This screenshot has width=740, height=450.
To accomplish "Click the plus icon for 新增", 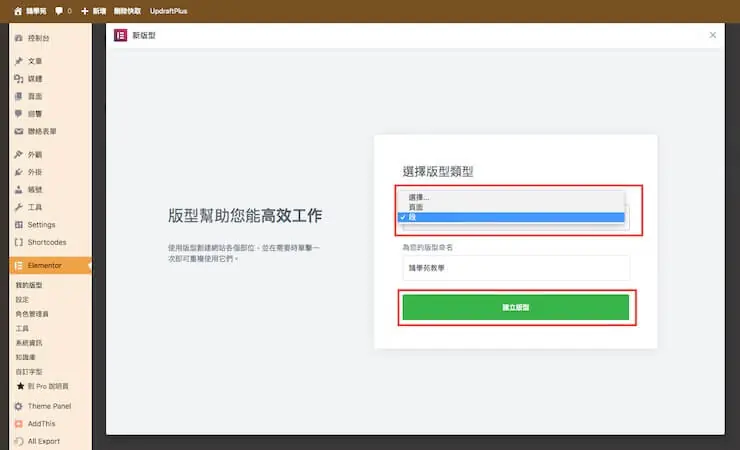I will (x=84, y=11).
